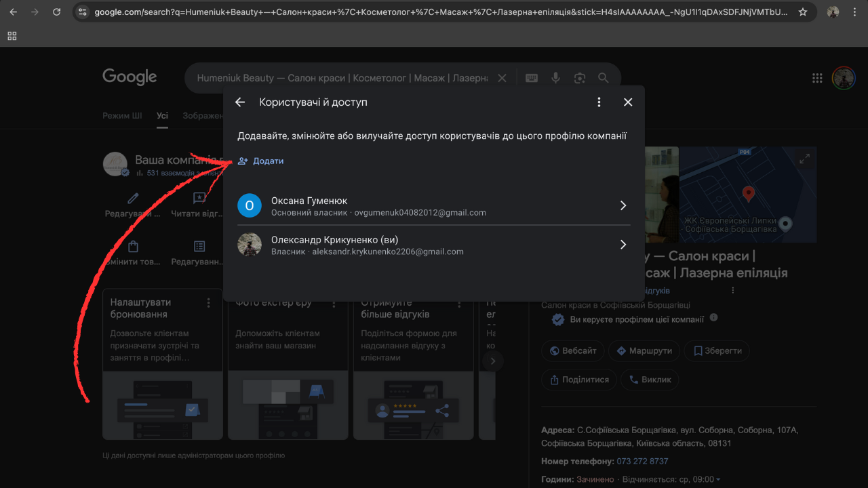Open Олександр Крикуненко user details
This screenshot has width=868, height=488.
pos(433,245)
